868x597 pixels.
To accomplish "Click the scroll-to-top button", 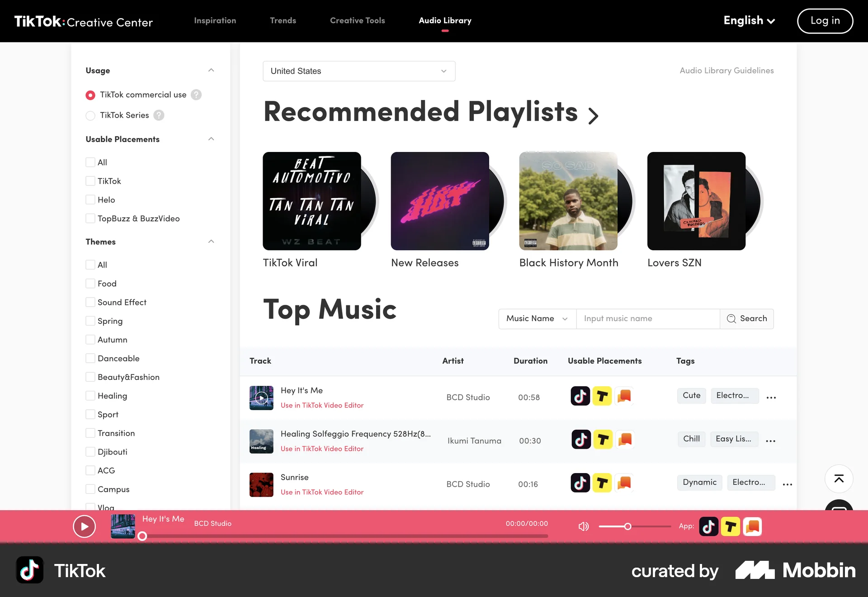I will click(839, 479).
